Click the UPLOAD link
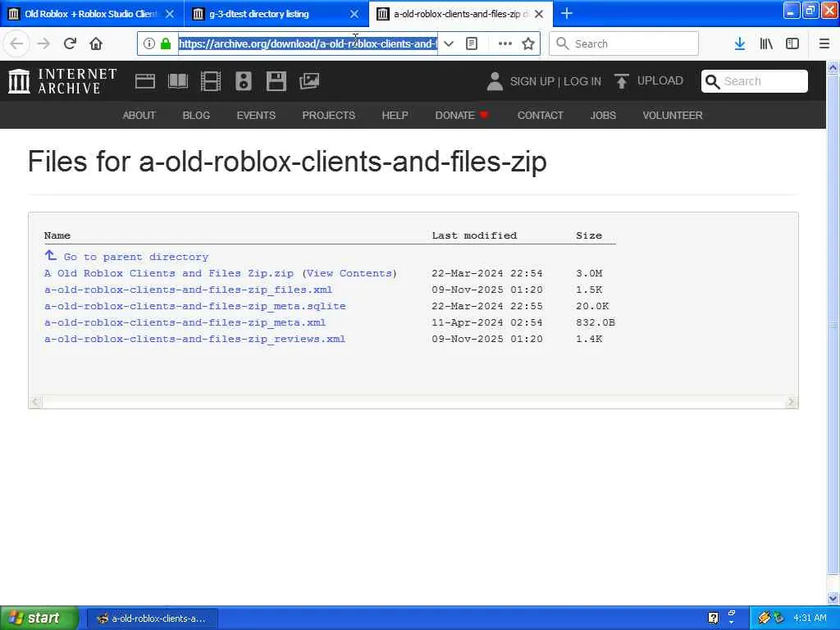This screenshot has height=630, width=840. [660, 81]
